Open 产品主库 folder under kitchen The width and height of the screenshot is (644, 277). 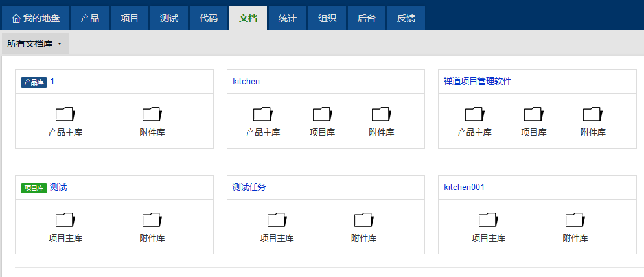pos(263,121)
